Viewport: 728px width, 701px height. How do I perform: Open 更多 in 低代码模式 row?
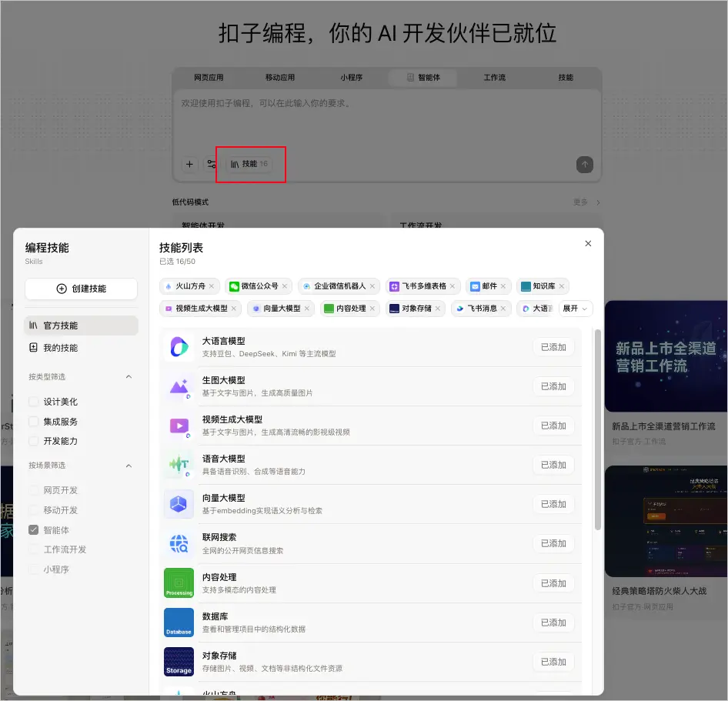click(x=586, y=202)
